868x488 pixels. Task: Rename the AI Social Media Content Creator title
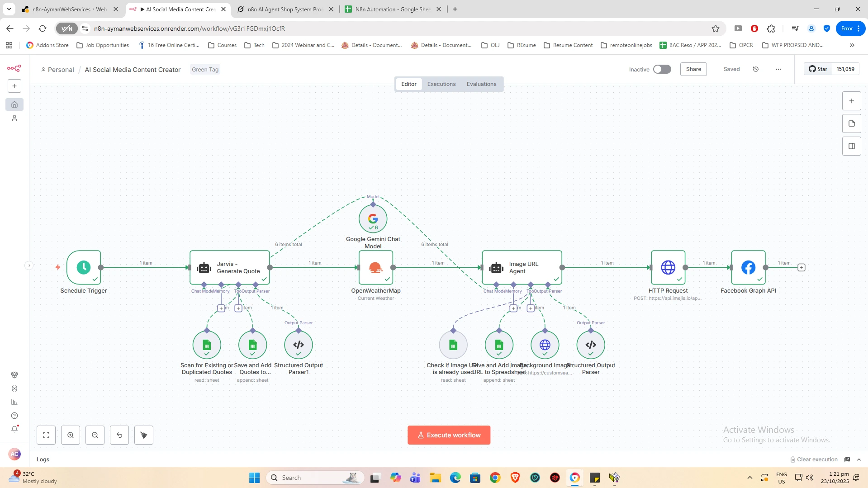coord(133,70)
